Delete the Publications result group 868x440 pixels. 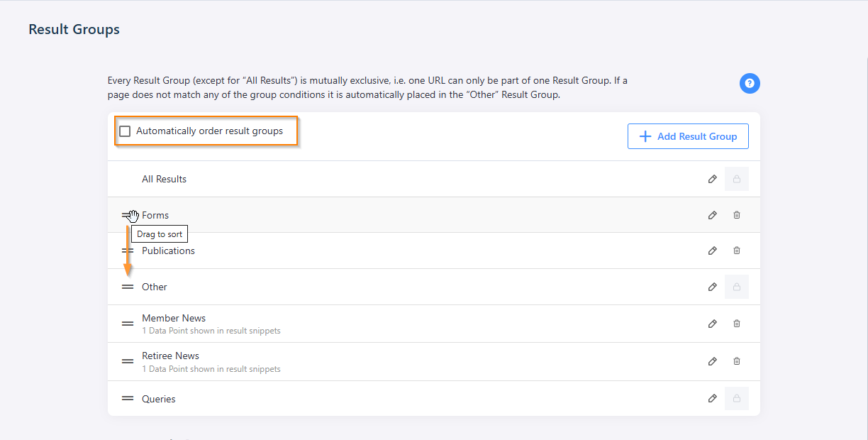coord(736,251)
